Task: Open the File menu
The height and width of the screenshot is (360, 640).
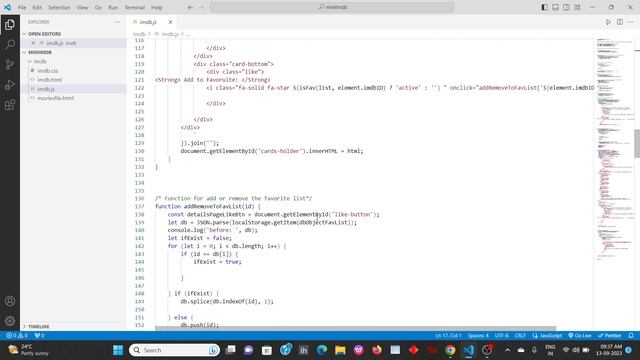Action: click(x=22, y=7)
